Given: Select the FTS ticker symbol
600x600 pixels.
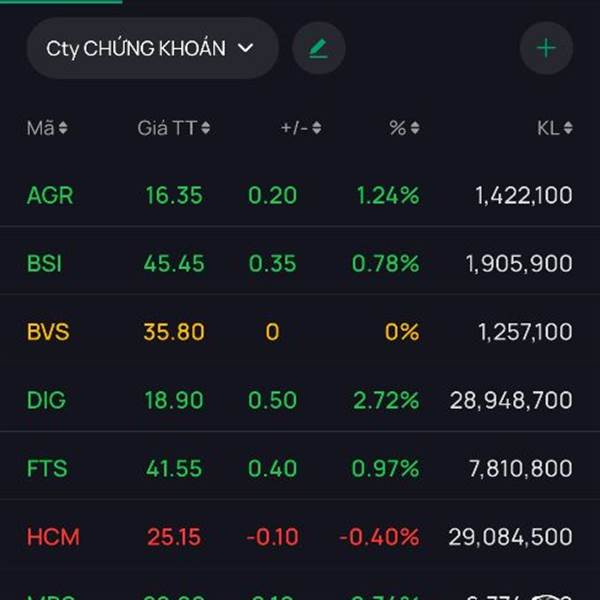Looking at the screenshot, I should [47, 468].
